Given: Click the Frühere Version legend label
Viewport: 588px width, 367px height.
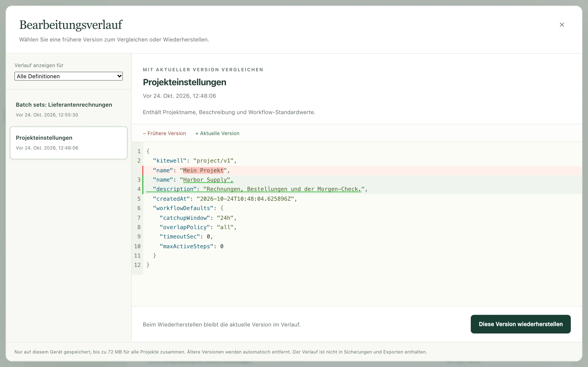Looking at the screenshot, I should tap(164, 133).
